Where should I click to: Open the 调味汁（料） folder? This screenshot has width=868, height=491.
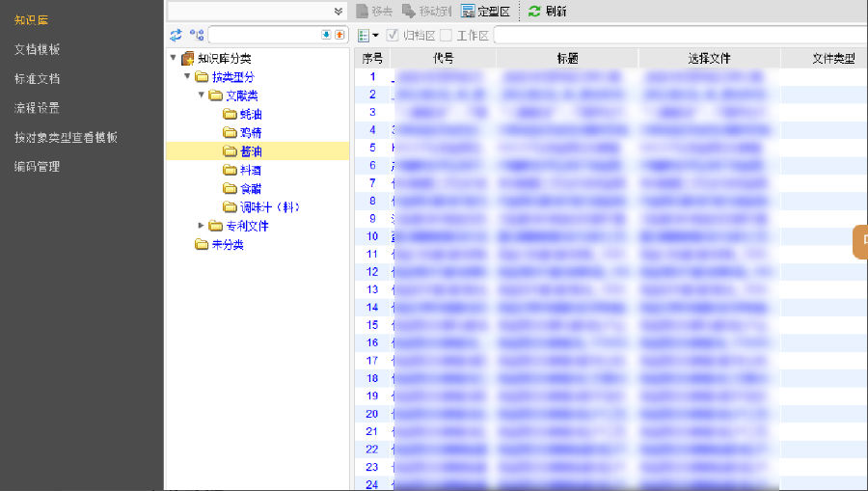[x=270, y=207]
